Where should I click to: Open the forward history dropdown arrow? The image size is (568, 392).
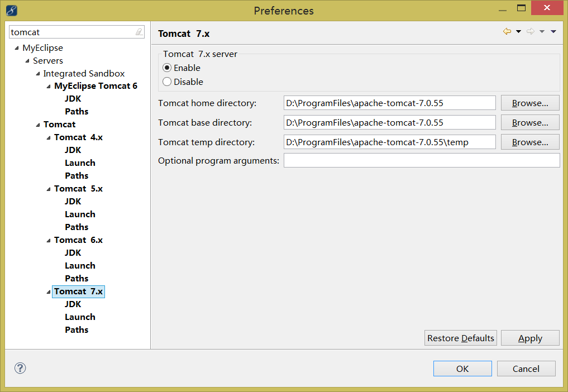coord(542,31)
